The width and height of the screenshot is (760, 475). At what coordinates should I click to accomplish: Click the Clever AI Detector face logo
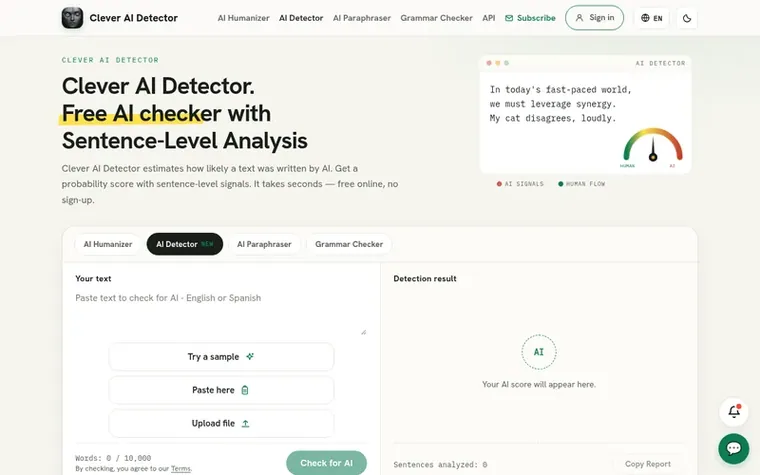pos(72,18)
